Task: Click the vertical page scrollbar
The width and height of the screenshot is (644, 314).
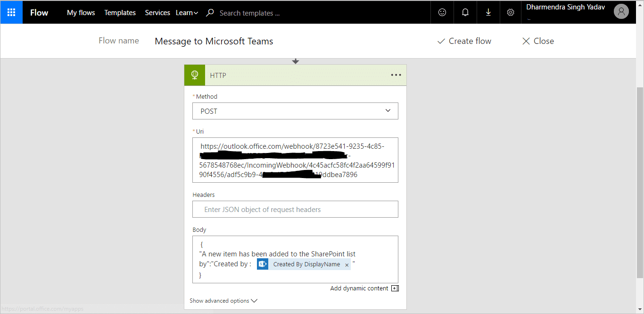Action: coord(640,182)
